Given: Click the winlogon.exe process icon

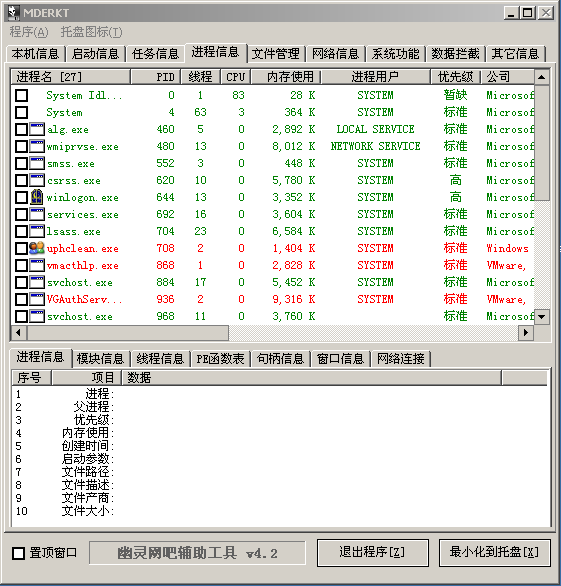Looking at the screenshot, I should pyautogui.click(x=37, y=197).
